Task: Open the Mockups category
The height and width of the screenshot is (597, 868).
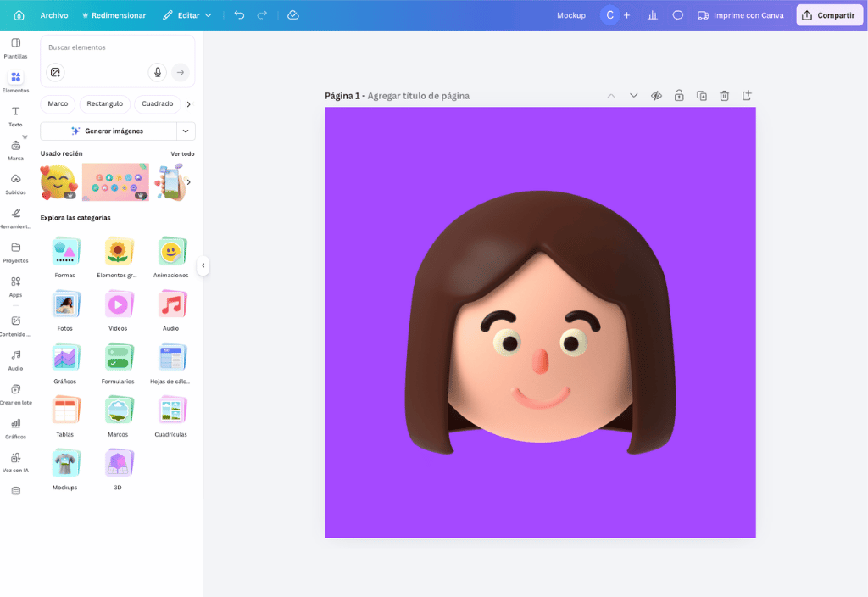Action: pos(65,467)
